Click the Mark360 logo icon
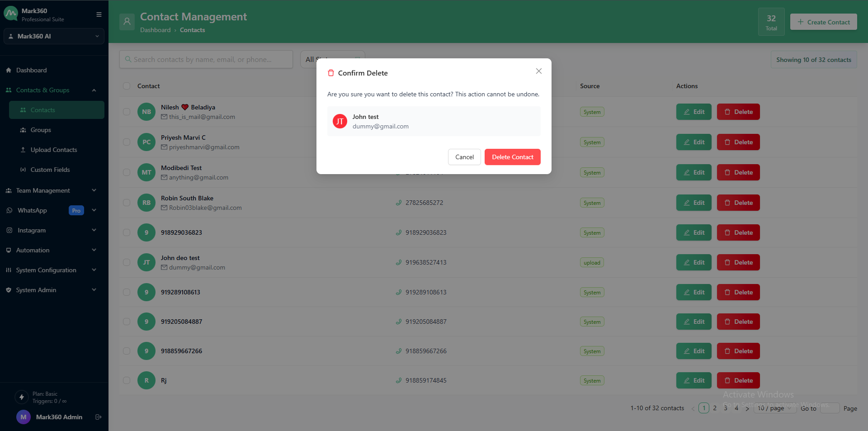 tap(11, 14)
